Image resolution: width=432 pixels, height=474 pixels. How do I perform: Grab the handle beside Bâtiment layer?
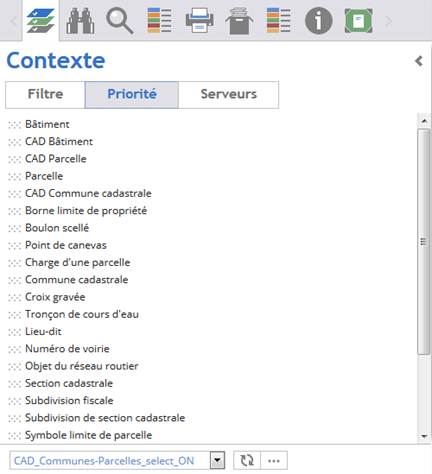(x=14, y=125)
